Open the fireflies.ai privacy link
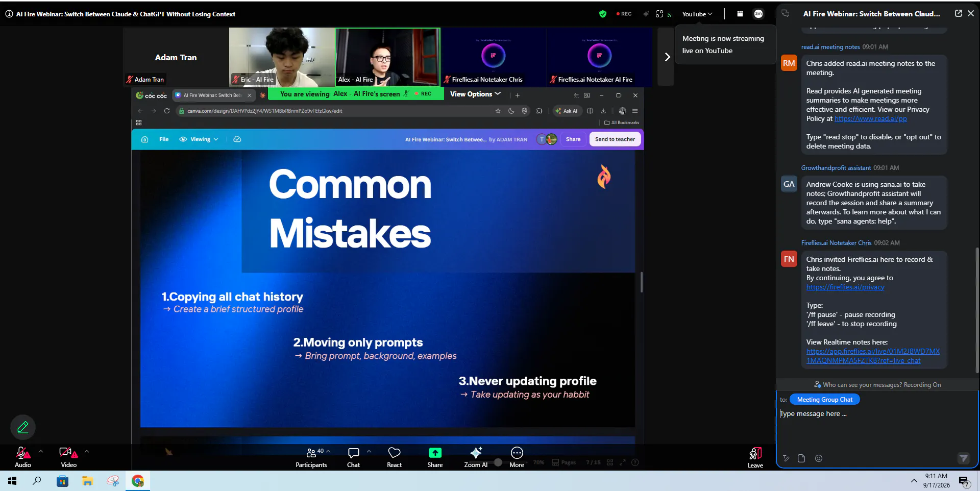 [845, 287]
